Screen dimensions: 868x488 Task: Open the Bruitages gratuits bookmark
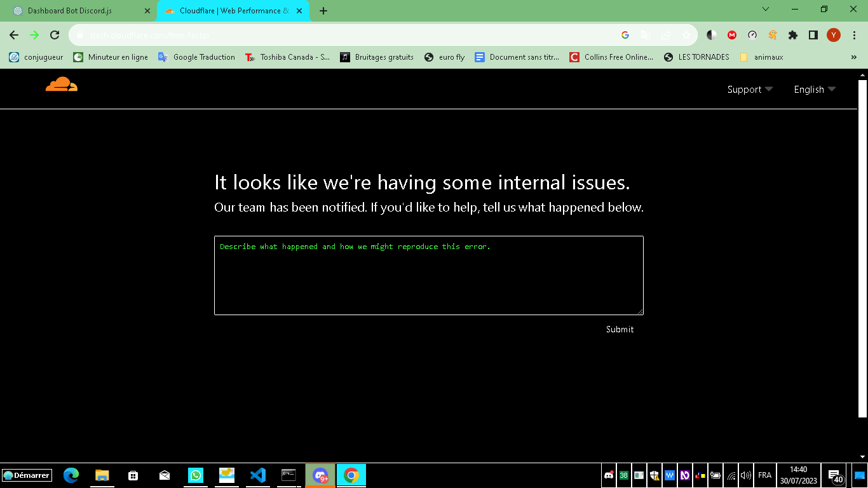point(377,57)
